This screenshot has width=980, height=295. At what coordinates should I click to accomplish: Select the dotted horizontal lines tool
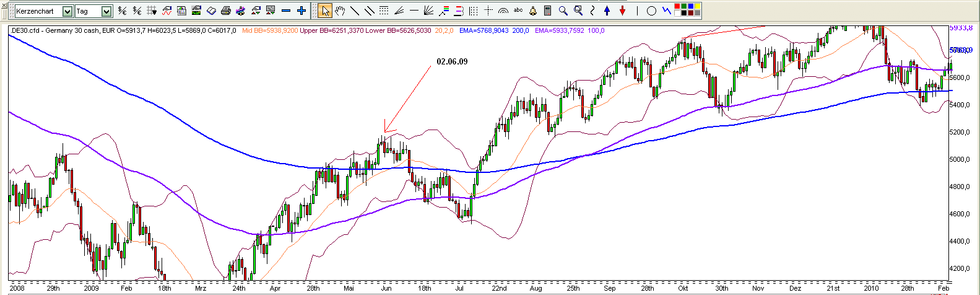coord(383,11)
